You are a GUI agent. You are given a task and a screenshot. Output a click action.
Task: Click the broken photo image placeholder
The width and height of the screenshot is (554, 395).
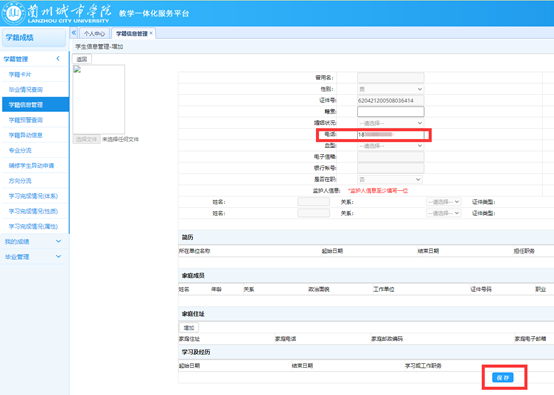click(x=77, y=70)
